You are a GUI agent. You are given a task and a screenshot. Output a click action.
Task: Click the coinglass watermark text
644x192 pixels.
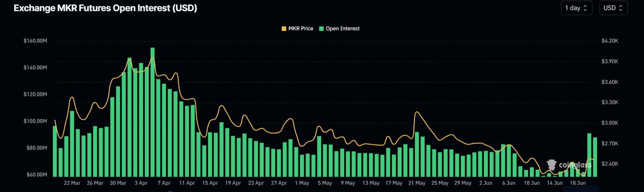tap(574, 165)
